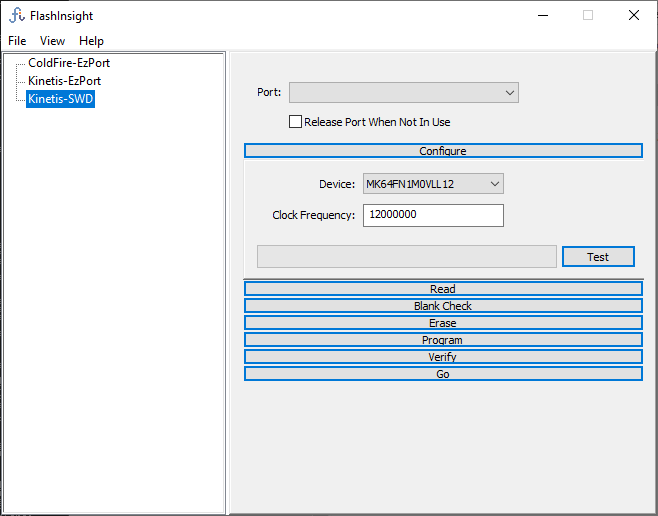Open the View menu

point(52,41)
